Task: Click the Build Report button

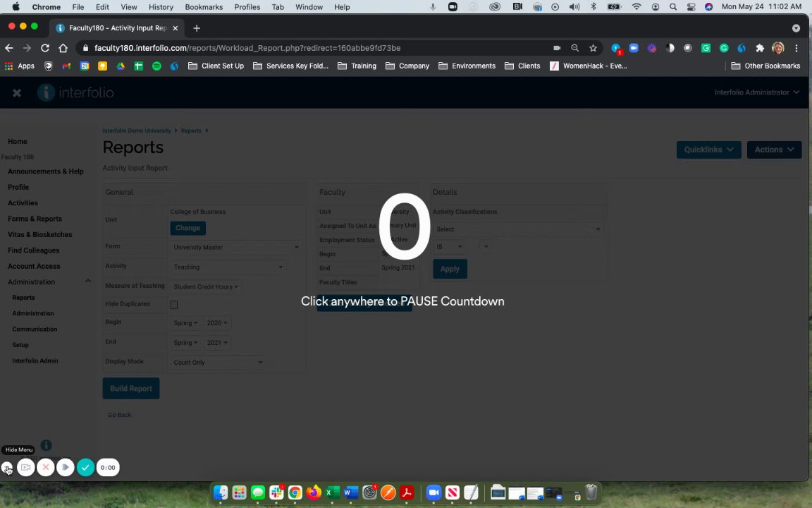Action: (x=131, y=388)
